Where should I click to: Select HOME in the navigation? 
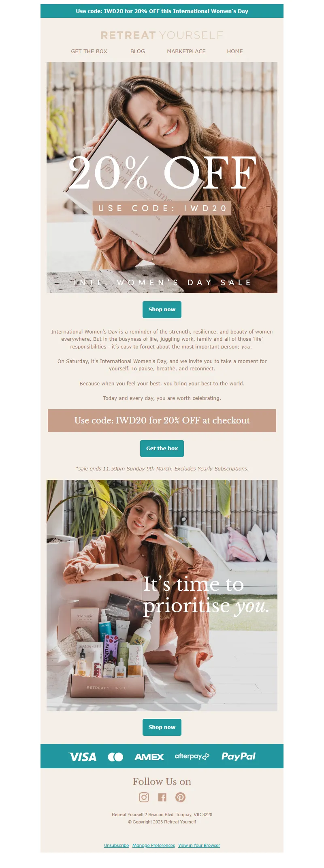pyautogui.click(x=235, y=51)
